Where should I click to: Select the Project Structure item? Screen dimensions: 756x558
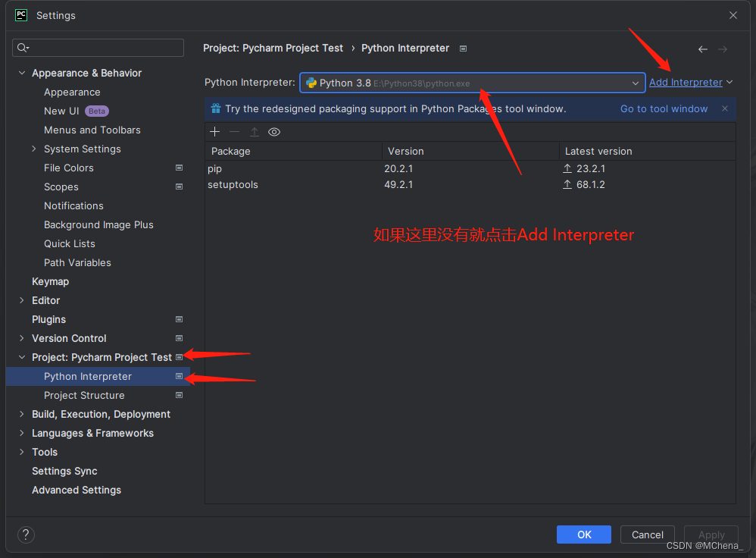(84, 395)
